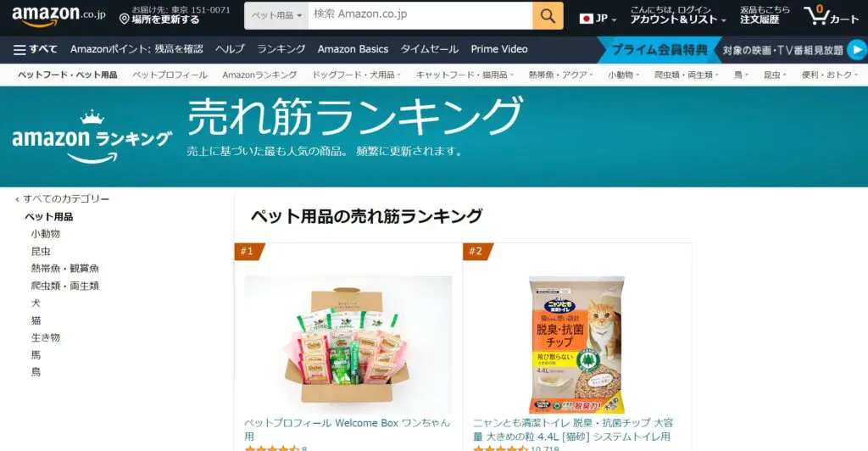Open タイムセール in navigation bar
The image size is (868, 451).
tap(430, 49)
